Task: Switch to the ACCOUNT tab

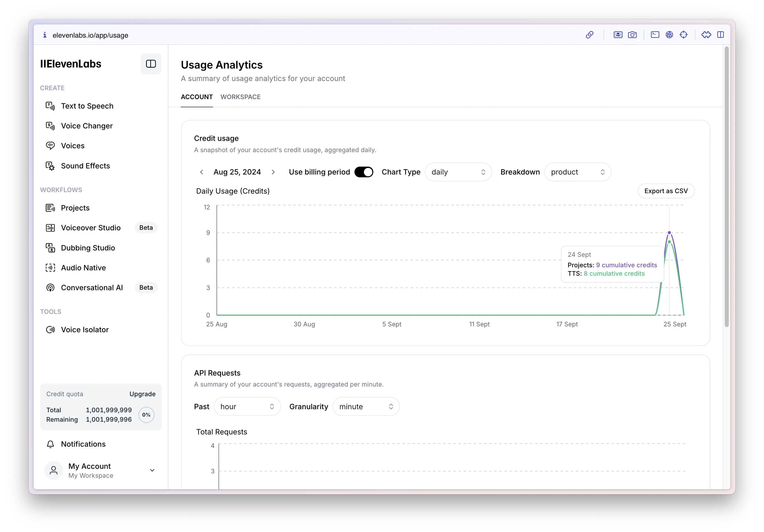Action: point(197,97)
